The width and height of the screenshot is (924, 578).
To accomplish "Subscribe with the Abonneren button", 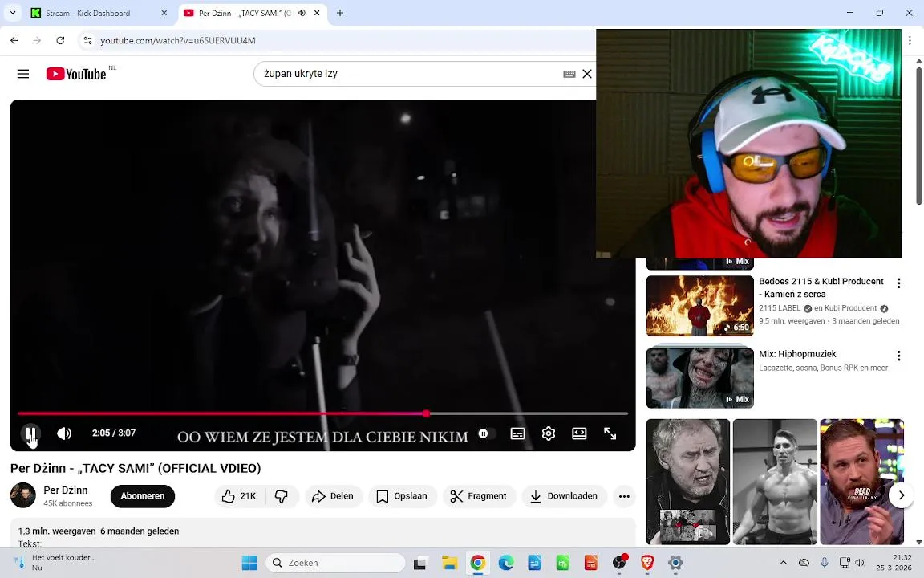I will coord(143,496).
